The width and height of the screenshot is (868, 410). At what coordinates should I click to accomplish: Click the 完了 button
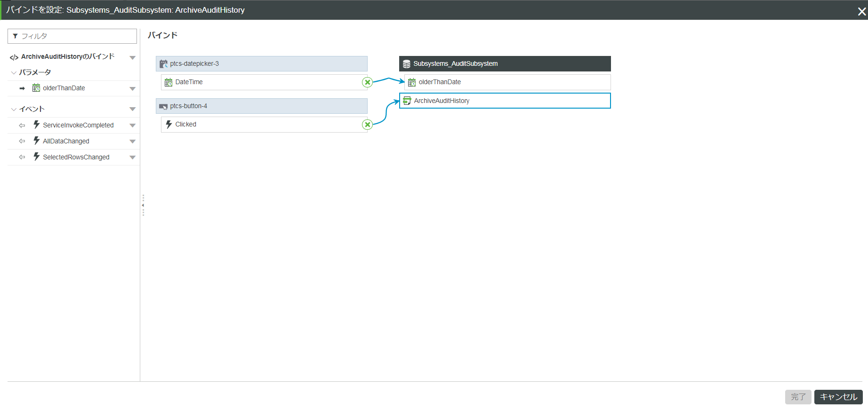798,397
